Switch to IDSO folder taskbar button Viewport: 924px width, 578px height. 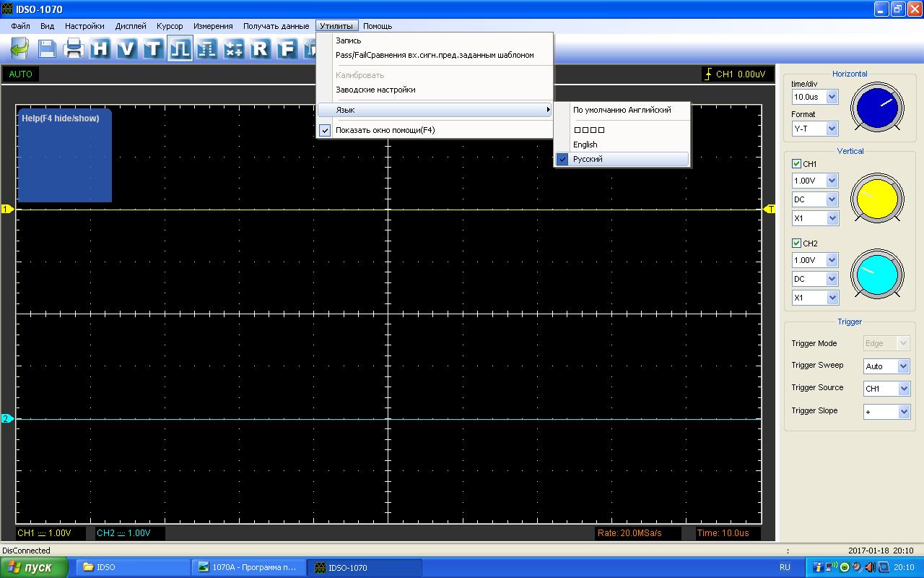(x=132, y=567)
